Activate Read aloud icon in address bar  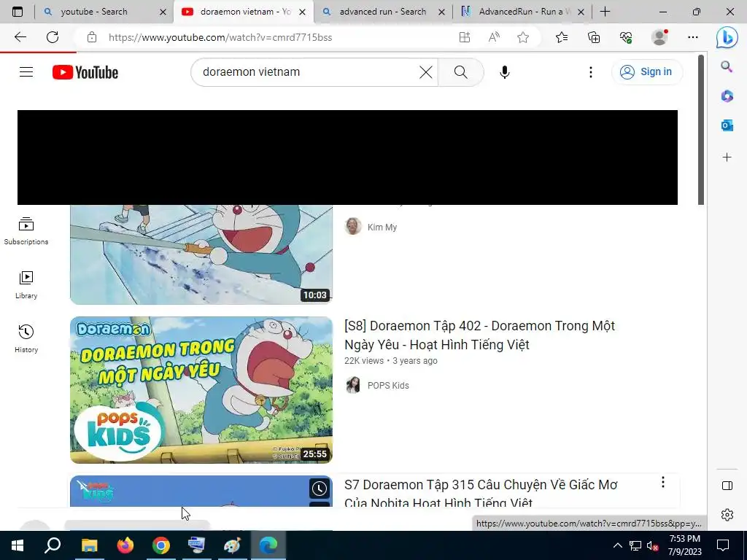coord(494,37)
